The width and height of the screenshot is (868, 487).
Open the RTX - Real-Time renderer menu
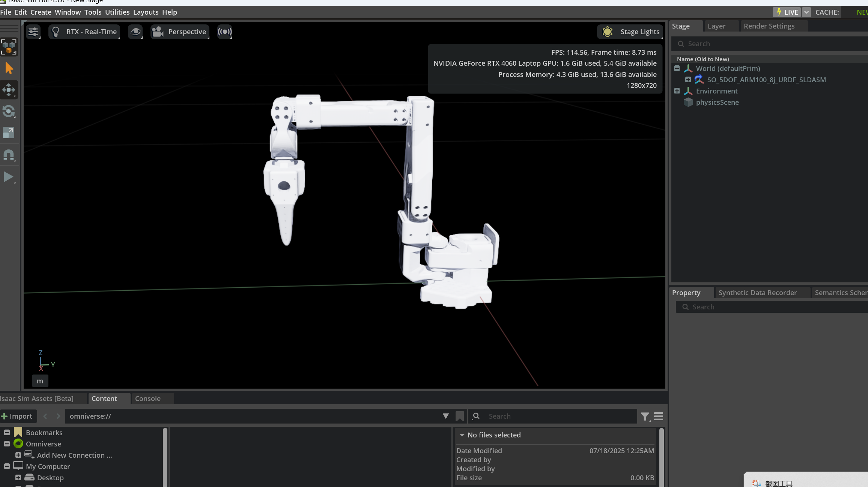84,32
